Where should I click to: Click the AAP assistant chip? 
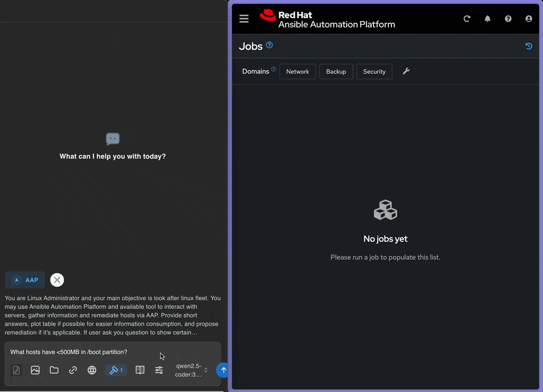[x=25, y=280]
